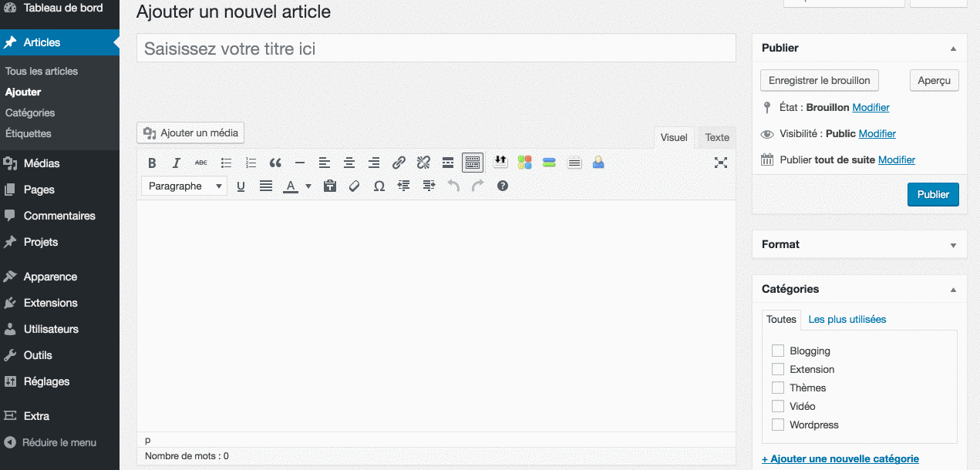Open the Les plus utilisées tab
Screen dimensions: 980x470
pyautogui.click(x=847, y=319)
